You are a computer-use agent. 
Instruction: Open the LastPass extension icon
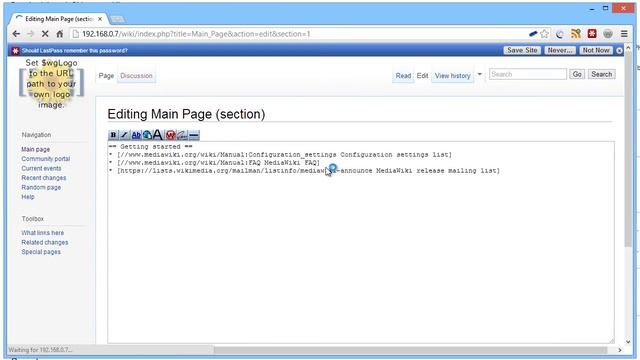[x=592, y=34]
